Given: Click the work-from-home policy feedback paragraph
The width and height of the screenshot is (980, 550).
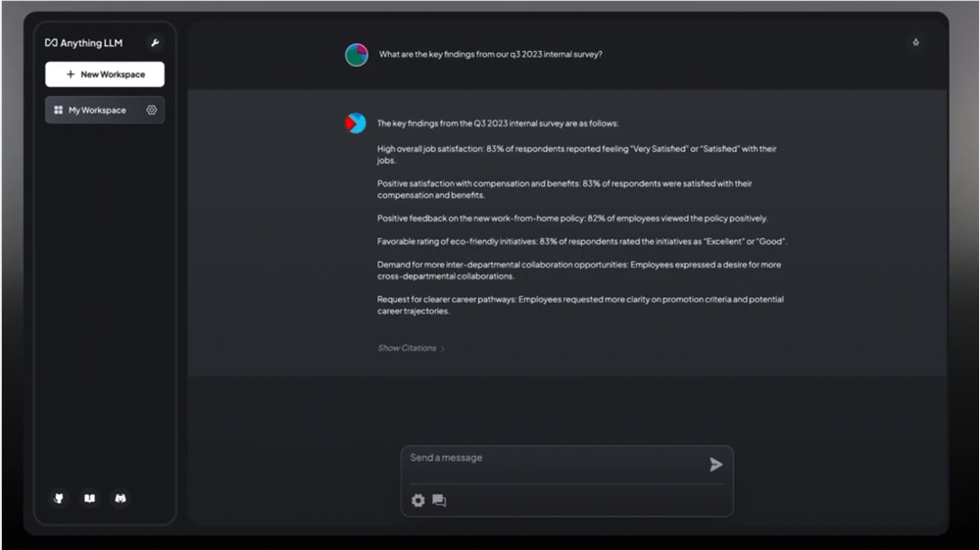Looking at the screenshot, I should [x=572, y=218].
